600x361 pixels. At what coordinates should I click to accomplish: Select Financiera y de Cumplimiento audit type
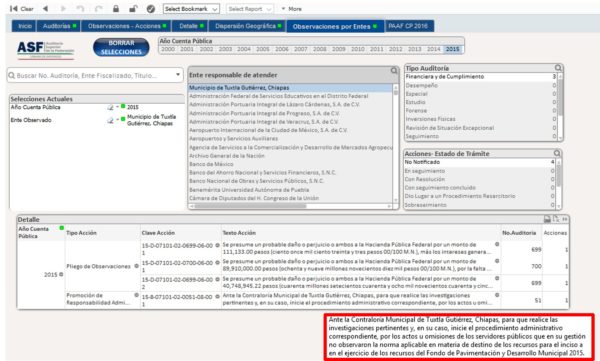(481, 77)
